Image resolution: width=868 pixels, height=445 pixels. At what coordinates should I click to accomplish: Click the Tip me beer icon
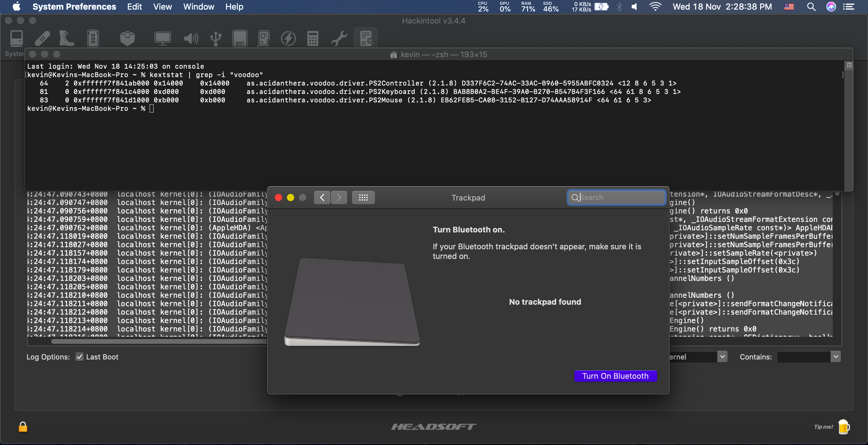click(843, 427)
